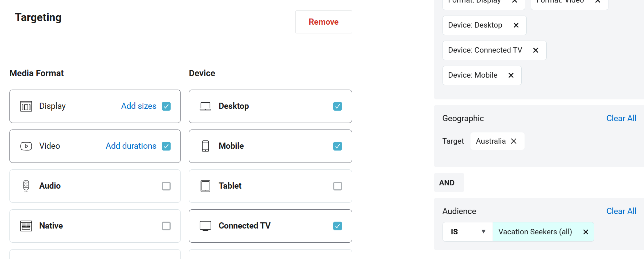Click the Native format icon
The width and height of the screenshot is (644, 259).
pos(26,226)
